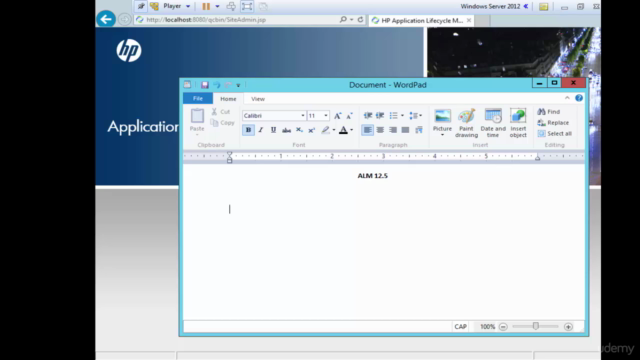Open the VMware Player menu

coord(176,6)
